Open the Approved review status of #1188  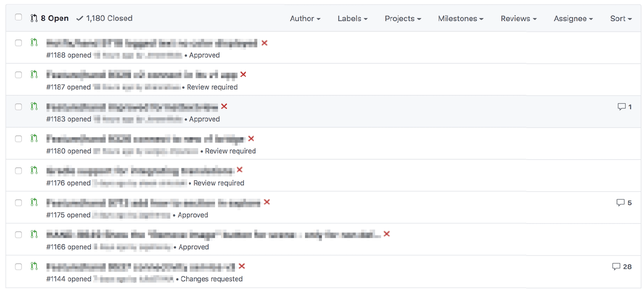pyautogui.click(x=204, y=55)
